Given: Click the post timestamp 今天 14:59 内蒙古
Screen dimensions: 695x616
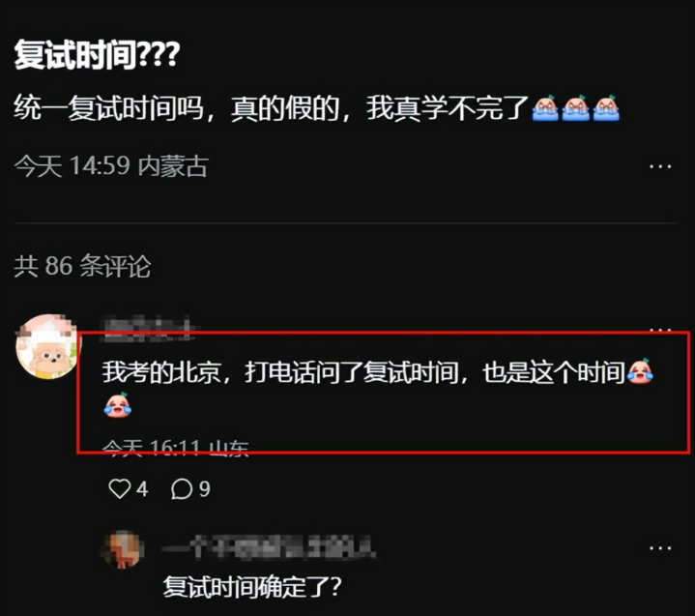Looking at the screenshot, I should pos(111,166).
